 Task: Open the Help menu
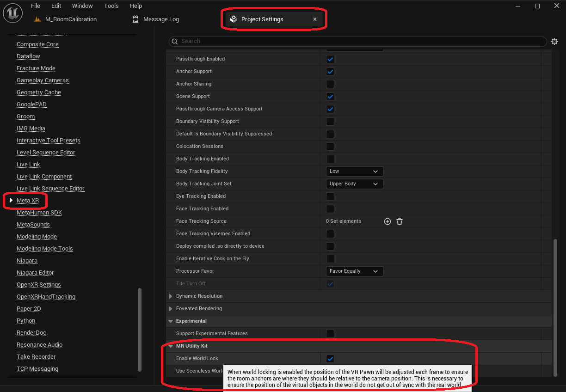point(136,6)
